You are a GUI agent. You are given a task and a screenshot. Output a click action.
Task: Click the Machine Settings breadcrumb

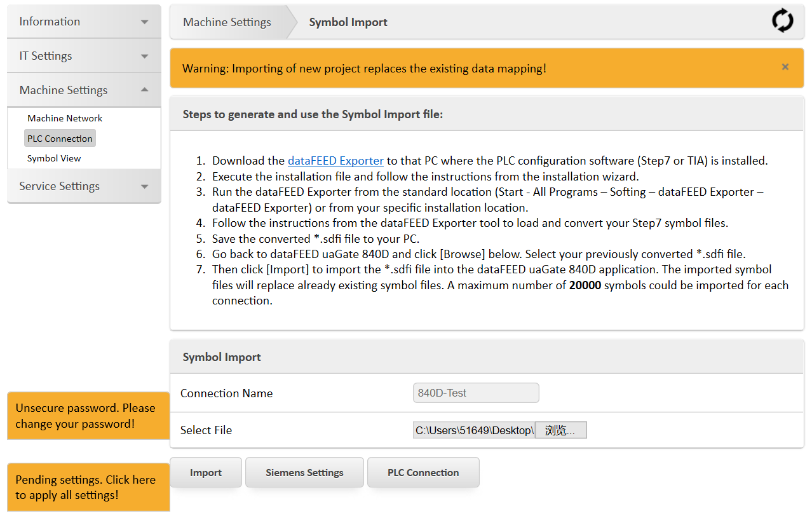pos(227,22)
